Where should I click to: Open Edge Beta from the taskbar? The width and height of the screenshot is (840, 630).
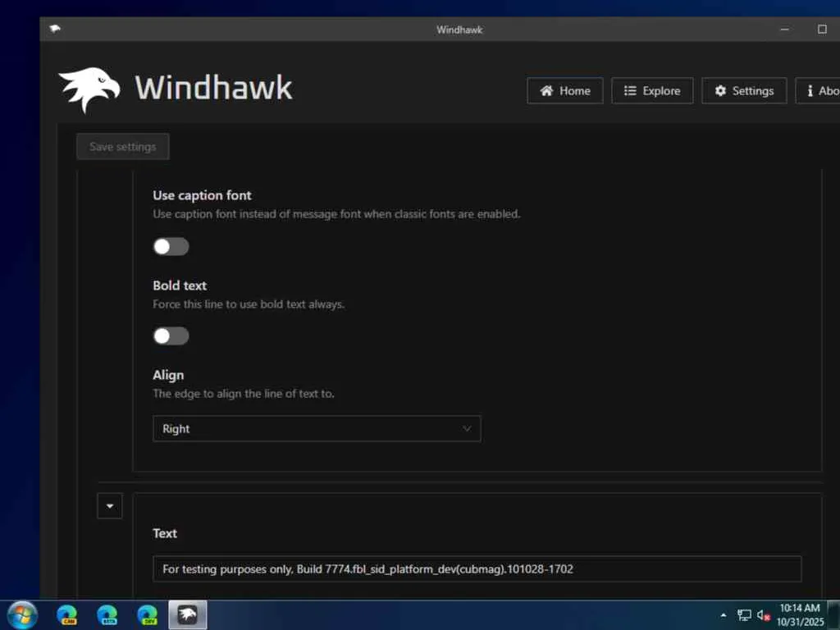point(107,615)
